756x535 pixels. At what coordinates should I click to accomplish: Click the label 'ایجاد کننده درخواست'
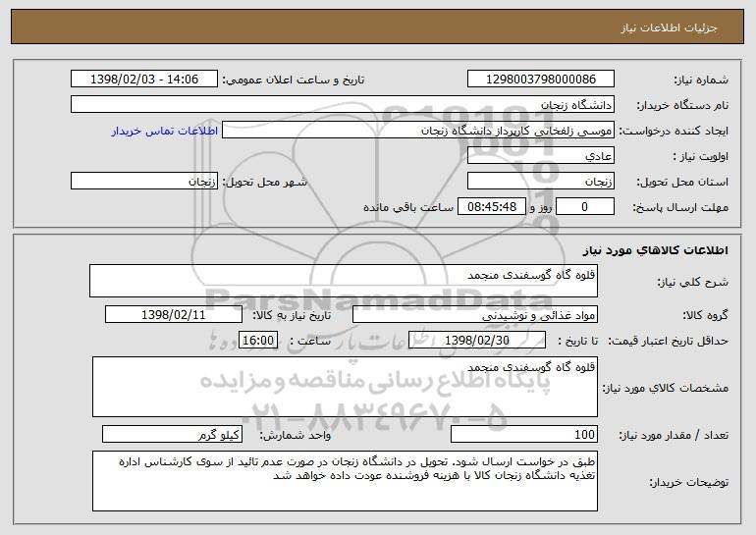pyautogui.click(x=674, y=131)
